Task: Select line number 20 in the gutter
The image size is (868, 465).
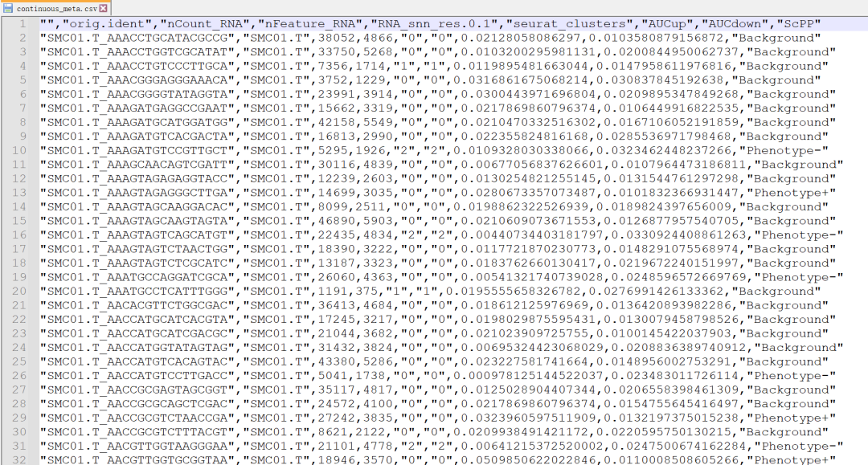Action: 20,291
